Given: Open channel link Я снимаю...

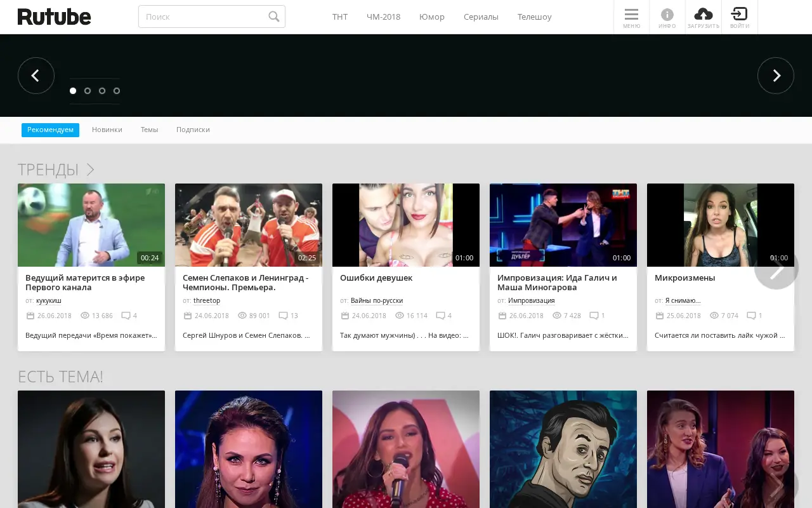Looking at the screenshot, I should pos(683,301).
